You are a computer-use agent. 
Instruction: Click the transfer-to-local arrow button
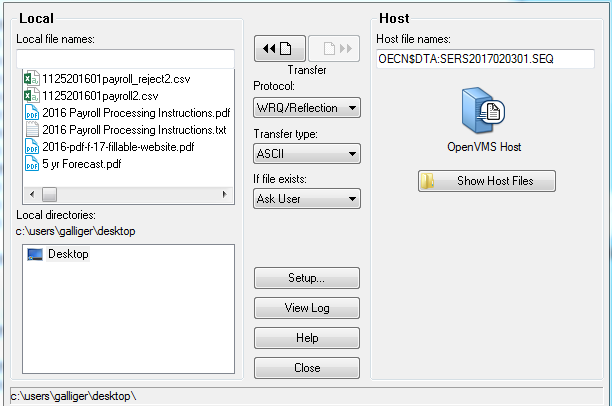(278, 48)
